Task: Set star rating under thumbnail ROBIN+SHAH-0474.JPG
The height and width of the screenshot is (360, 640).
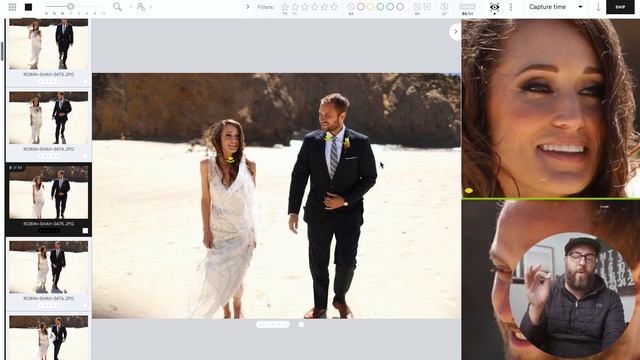Action: pos(49,156)
